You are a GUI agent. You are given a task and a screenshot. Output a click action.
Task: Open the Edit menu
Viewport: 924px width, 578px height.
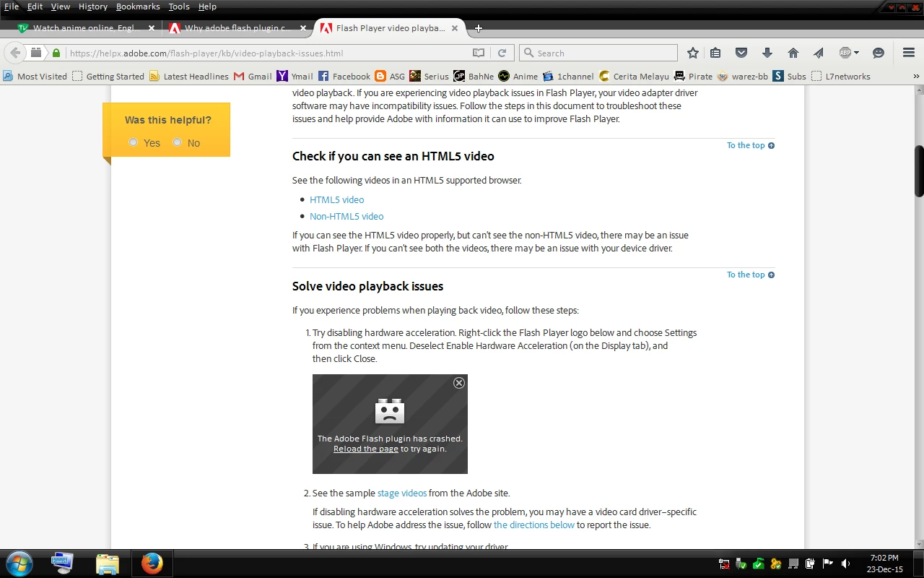35,7
